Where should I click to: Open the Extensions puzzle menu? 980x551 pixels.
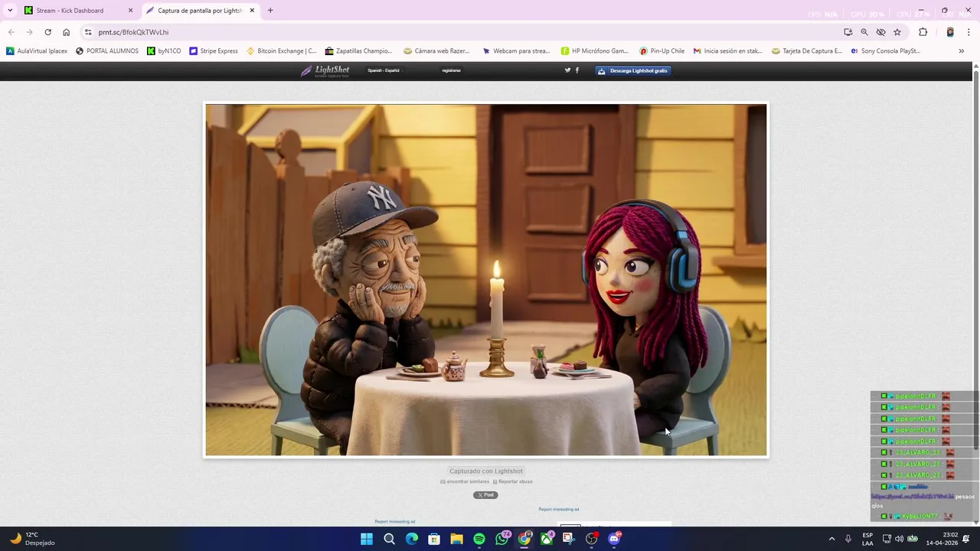[x=923, y=32]
